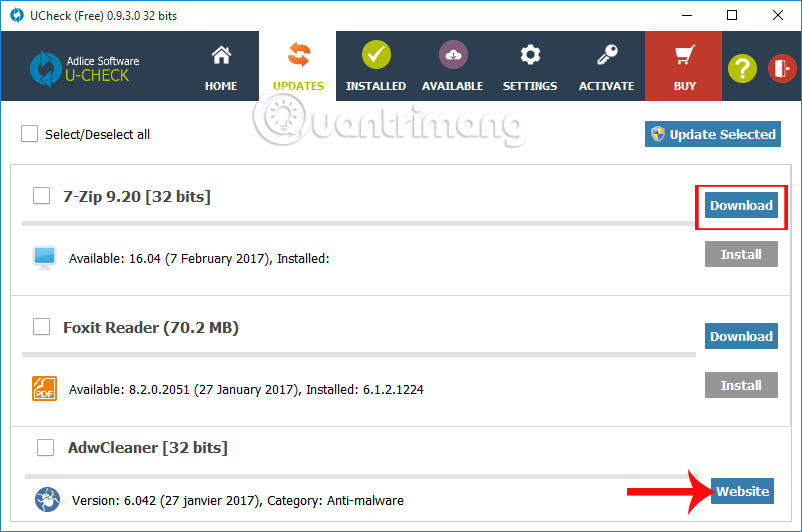Open the Available software tab

453,66
